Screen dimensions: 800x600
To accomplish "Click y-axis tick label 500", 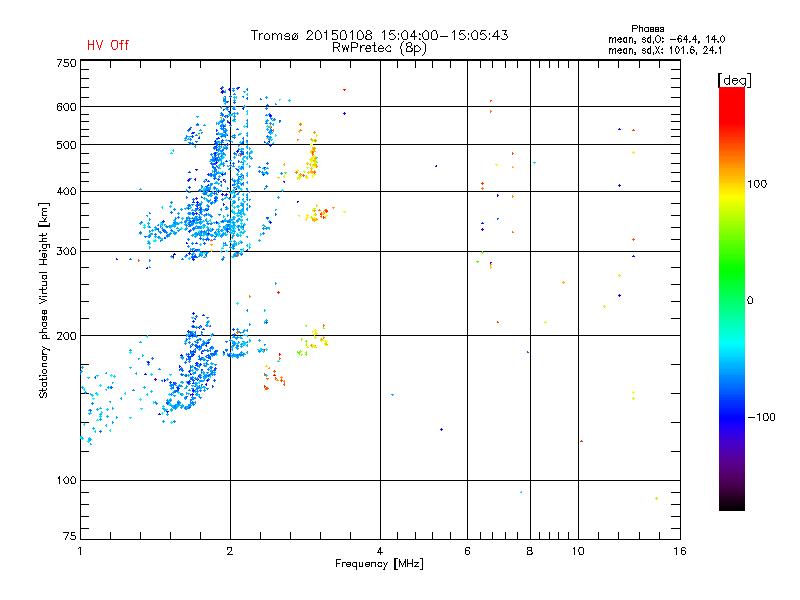I will (66, 145).
